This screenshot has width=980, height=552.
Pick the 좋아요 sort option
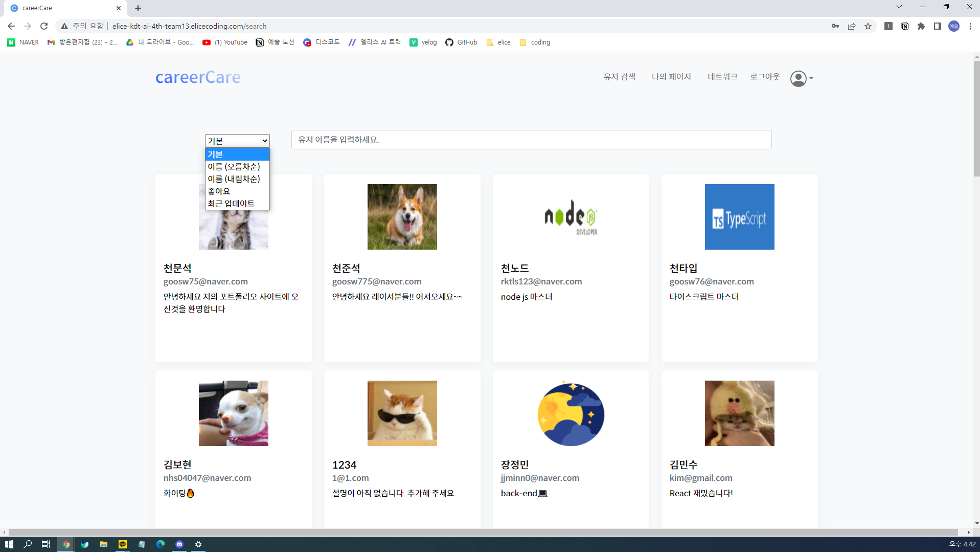[x=219, y=191]
